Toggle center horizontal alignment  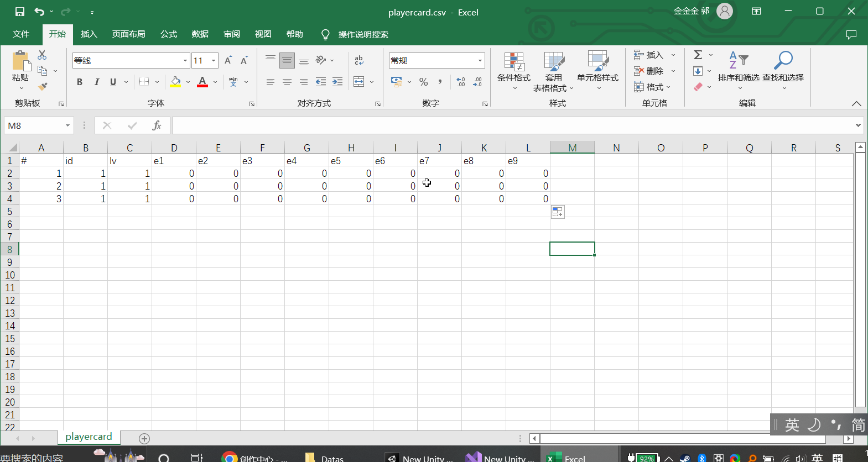[287, 82]
